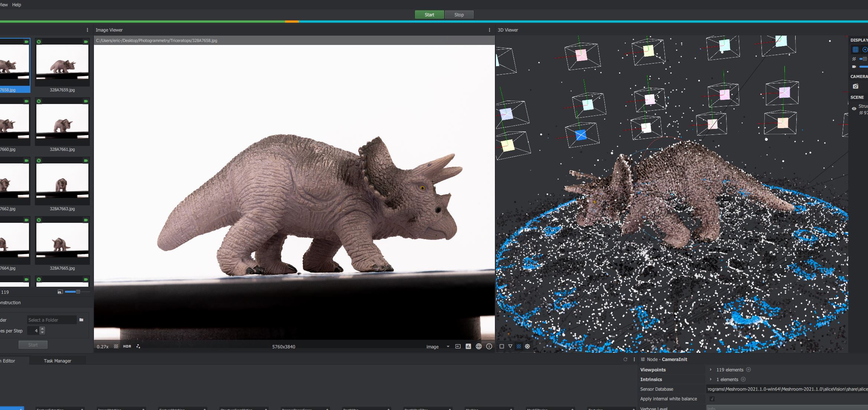
Task: Expand the Viewpoints 119 elements list
Action: tap(711, 370)
